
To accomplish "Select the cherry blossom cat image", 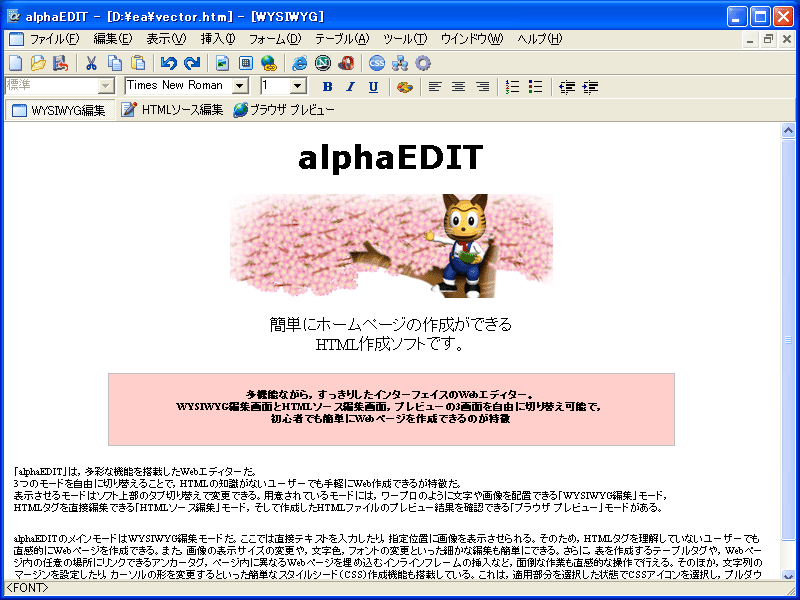I will coord(391,245).
